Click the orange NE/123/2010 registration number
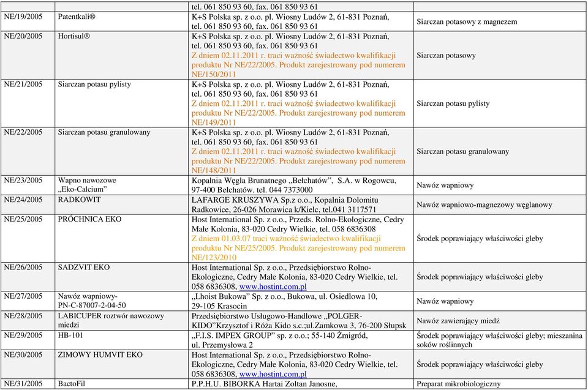588x390 pixels. coord(214,258)
